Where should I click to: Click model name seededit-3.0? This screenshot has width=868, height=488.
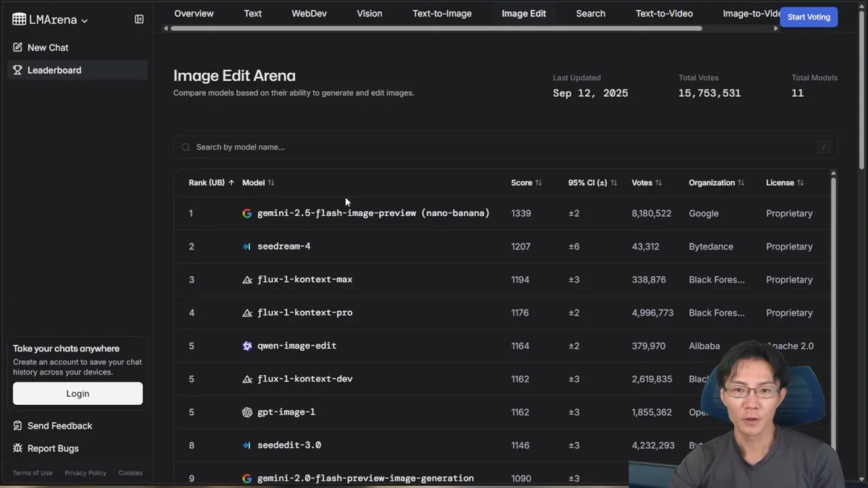point(289,445)
